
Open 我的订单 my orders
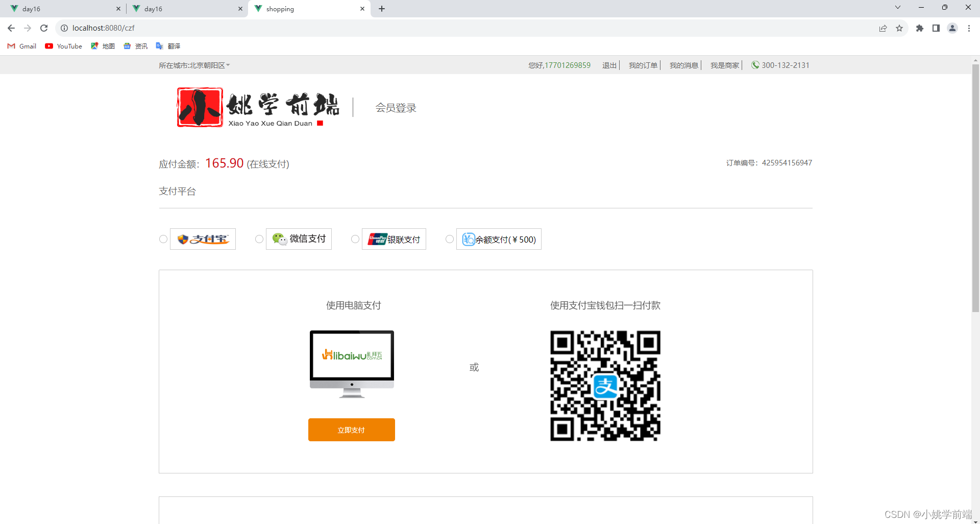coord(643,65)
